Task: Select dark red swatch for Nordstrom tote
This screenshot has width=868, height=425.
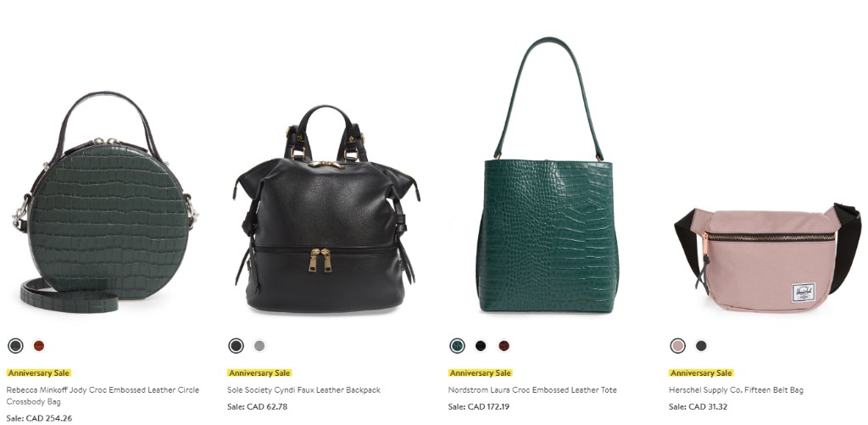Action: pyautogui.click(x=504, y=346)
